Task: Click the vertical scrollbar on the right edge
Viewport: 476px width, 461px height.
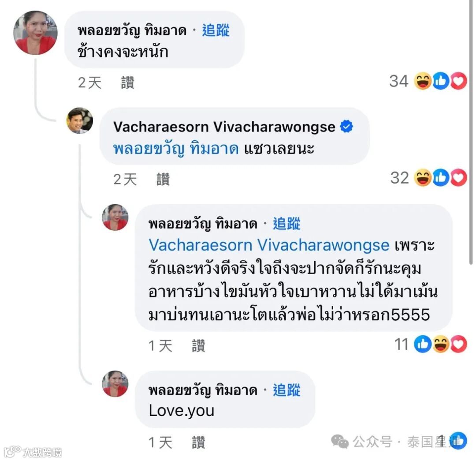Action: tap(471, 132)
